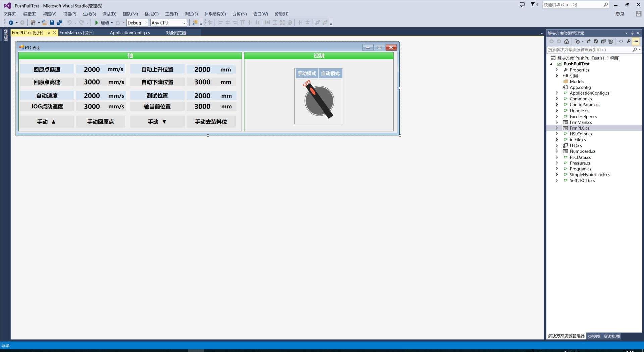Click the rotary mode selector knob

pos(319,101)
